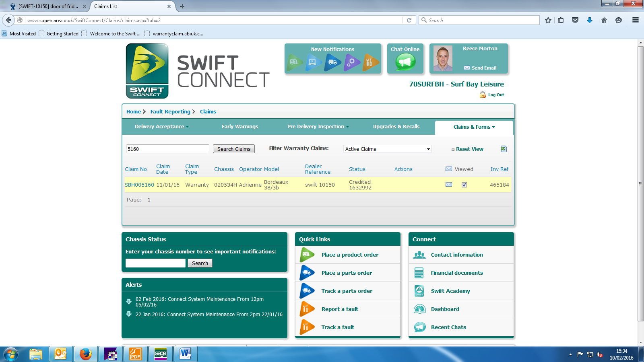This screenshot has width=644, height=362.
Task: Toggle the Viewed checkbox for claim SBH005160
Action: [464, 185]
